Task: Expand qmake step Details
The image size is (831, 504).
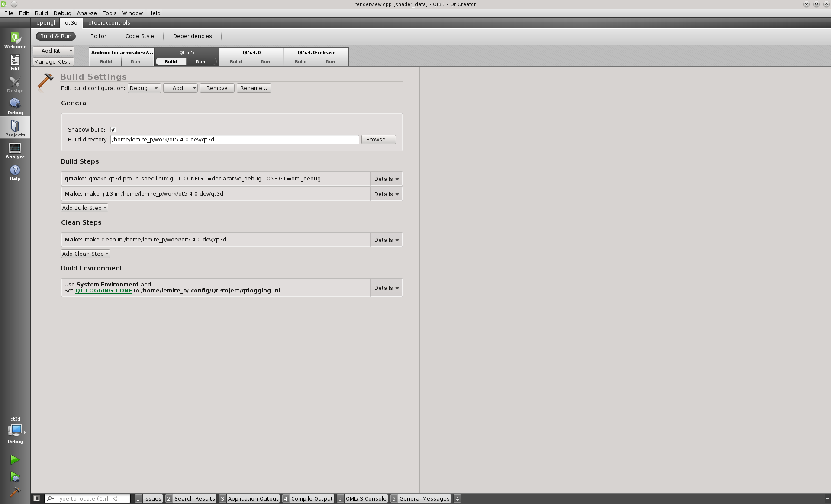Action: tap(387, 179)
